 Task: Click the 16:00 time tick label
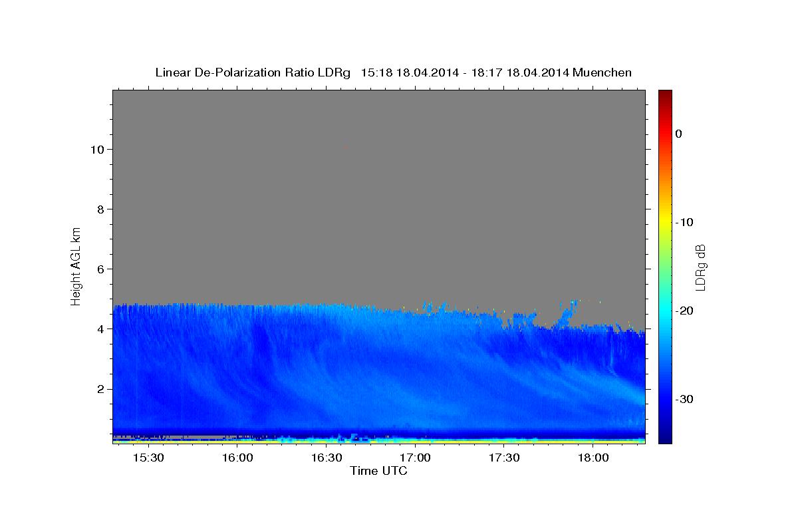237,458
